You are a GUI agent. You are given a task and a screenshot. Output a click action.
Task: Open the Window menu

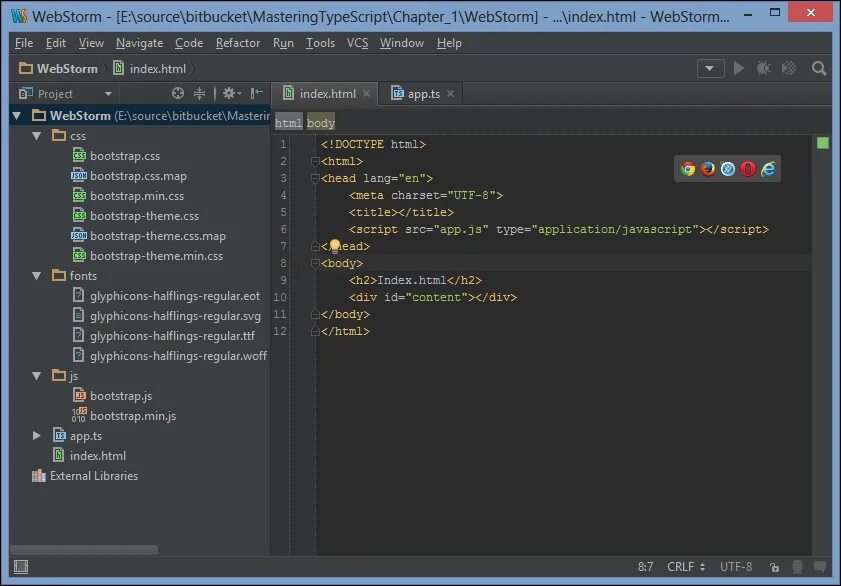coord(402,43)
